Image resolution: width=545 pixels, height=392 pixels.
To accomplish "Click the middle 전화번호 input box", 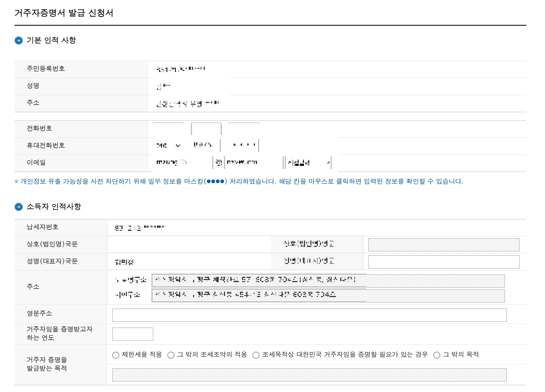I will [206, 129].
